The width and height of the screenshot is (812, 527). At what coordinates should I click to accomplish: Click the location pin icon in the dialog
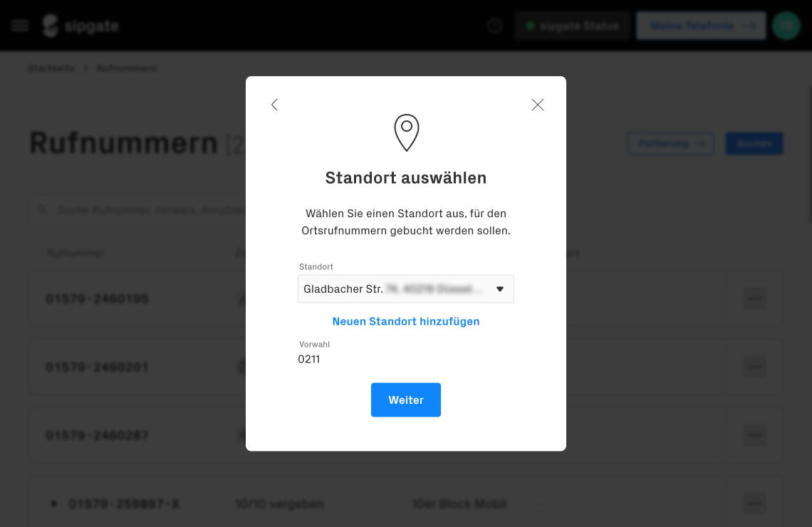coord(407,132)
